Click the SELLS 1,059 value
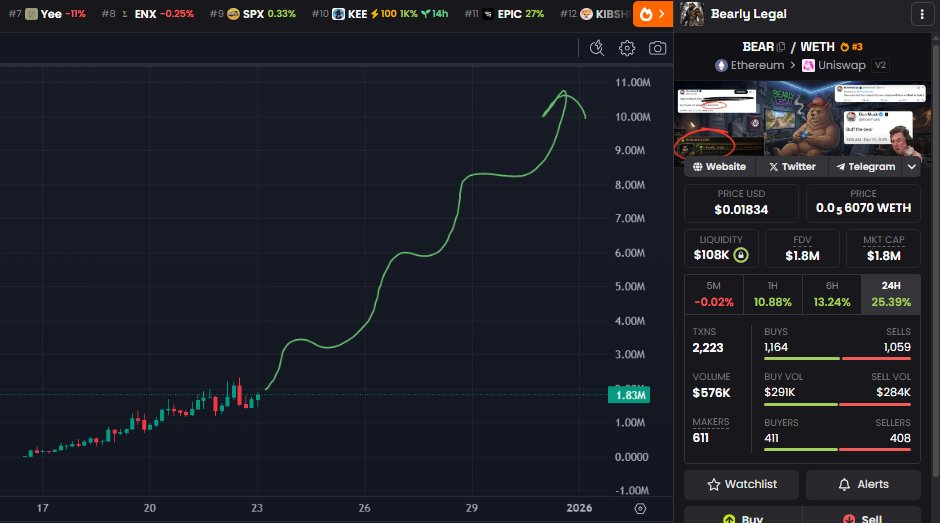940x523 pixels. coord(897,347)
